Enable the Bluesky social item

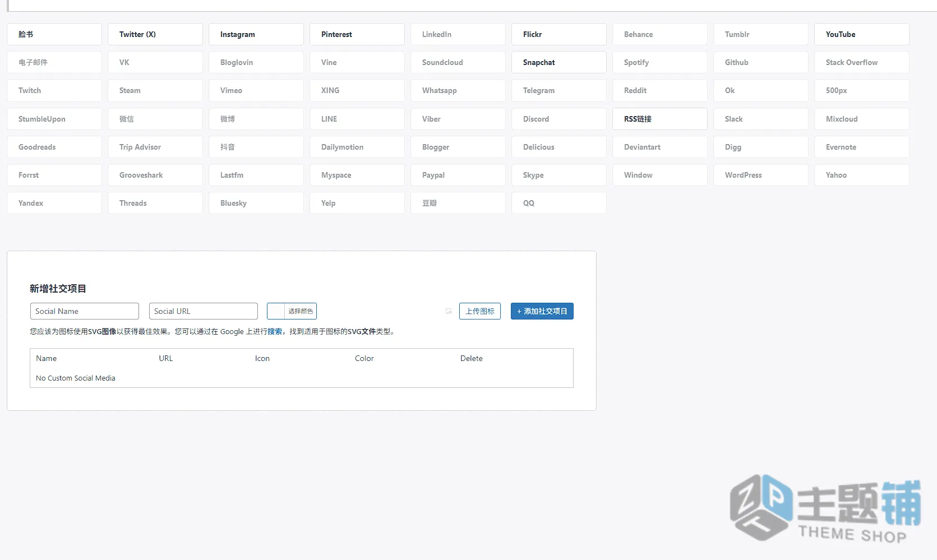point(256,203)
